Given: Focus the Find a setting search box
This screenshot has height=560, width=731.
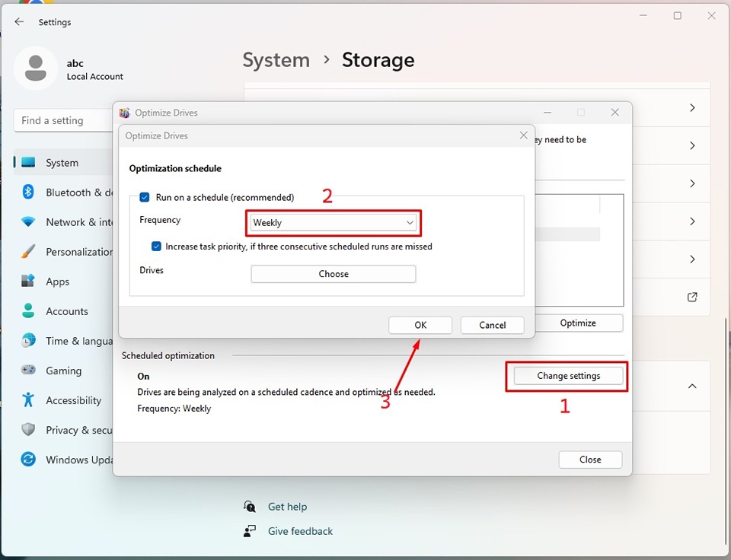Looking at the screenshot, I should [x=63, y=121].
